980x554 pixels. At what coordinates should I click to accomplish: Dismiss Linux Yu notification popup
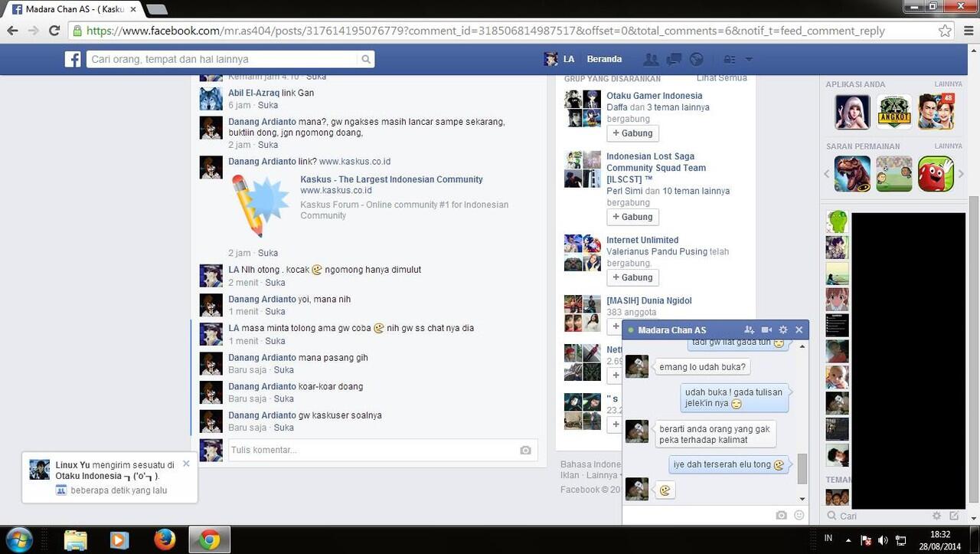[x=186, y=464]
